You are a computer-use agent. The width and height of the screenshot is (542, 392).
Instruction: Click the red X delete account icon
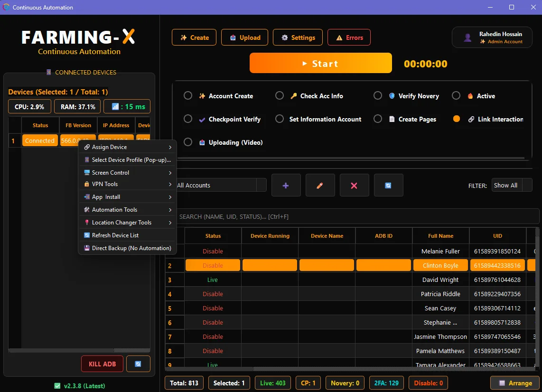(354, 185)
